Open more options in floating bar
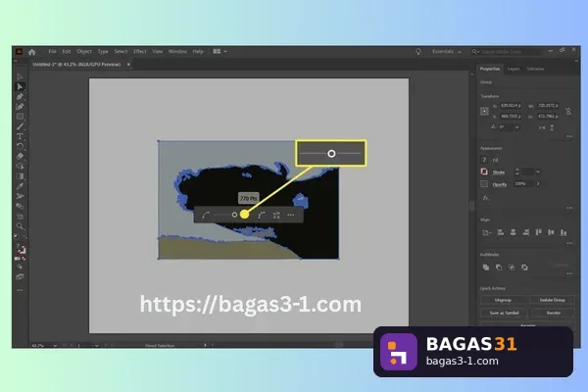The image size is (588, 392). point(291,215)
